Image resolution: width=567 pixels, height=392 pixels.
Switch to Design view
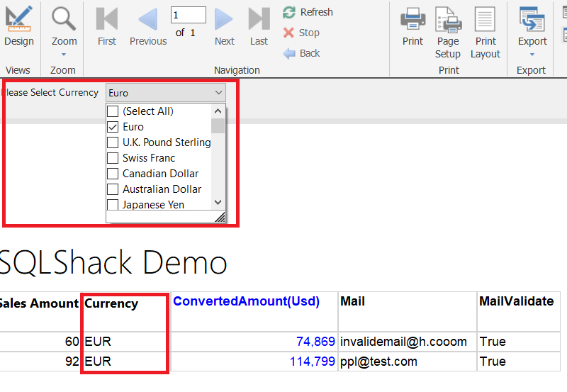tap(19, 26)
